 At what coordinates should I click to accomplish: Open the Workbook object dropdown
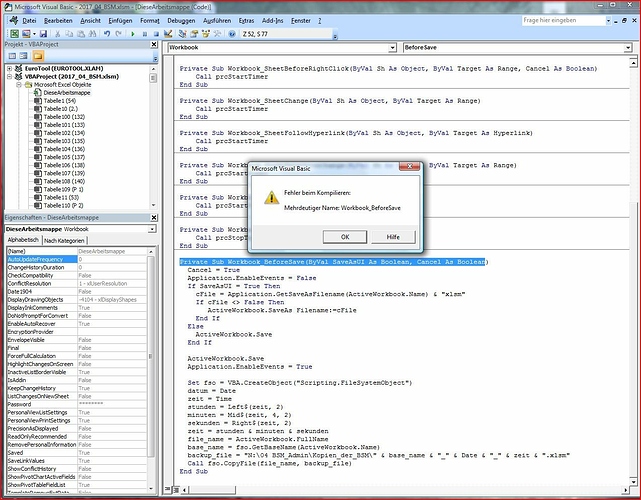tap(392, 48)
